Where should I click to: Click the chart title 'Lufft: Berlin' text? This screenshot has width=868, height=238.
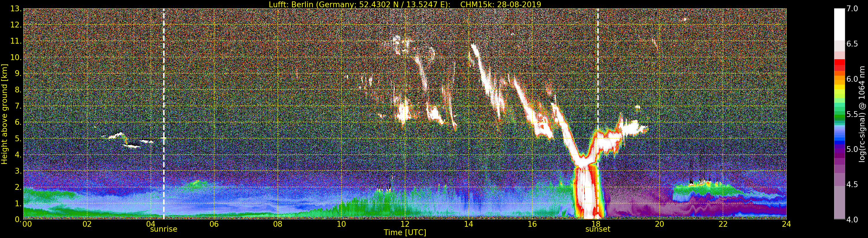[x=291, y=4]
